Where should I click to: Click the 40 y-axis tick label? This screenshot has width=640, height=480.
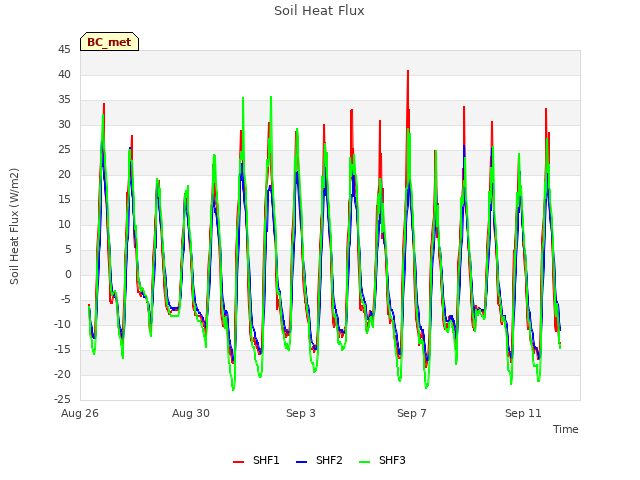click(64, 75)
